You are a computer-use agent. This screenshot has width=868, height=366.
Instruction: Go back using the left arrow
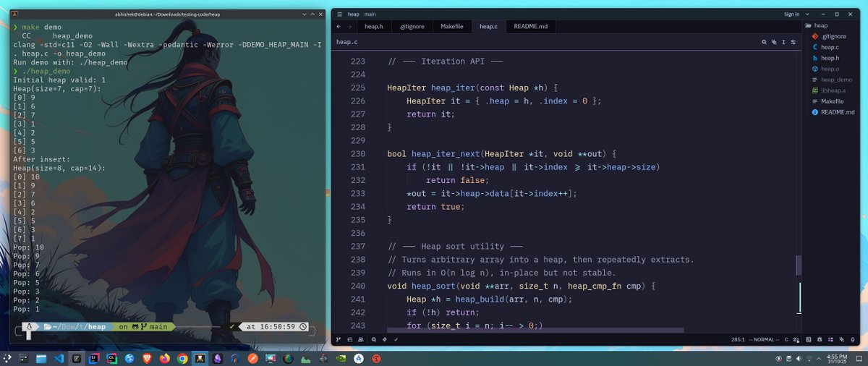pyautogui.click(x=339, y=27)
